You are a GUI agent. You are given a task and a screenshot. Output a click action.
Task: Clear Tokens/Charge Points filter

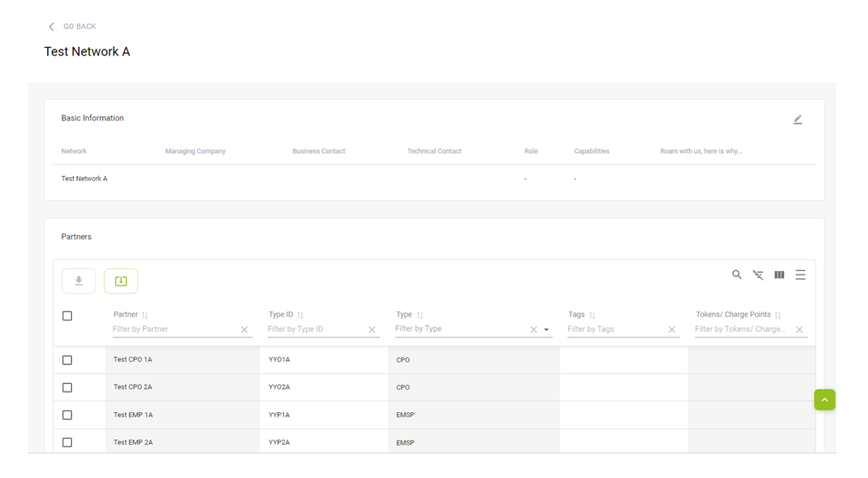800,330
